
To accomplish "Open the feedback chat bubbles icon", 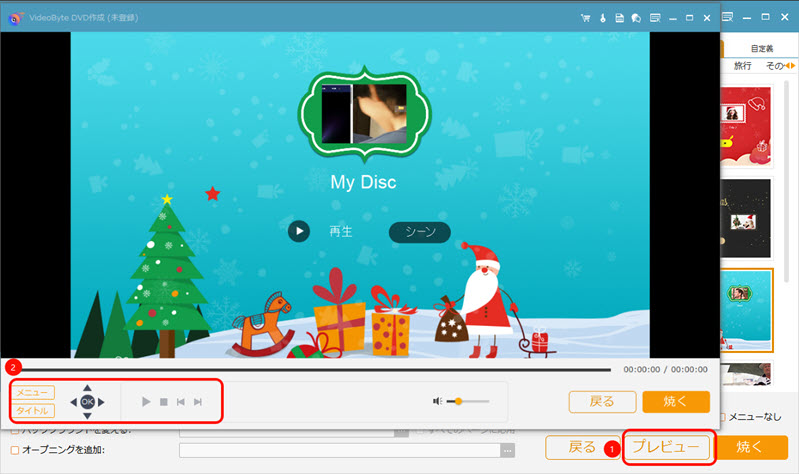I will pyautogui.click(x=636, y=18).
